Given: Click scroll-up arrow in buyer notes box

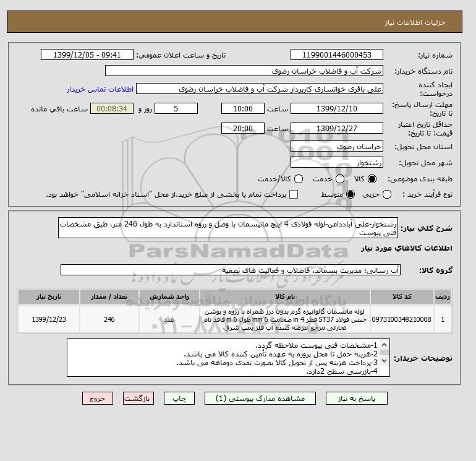Looking at the screenshot, I should [384, 345].
